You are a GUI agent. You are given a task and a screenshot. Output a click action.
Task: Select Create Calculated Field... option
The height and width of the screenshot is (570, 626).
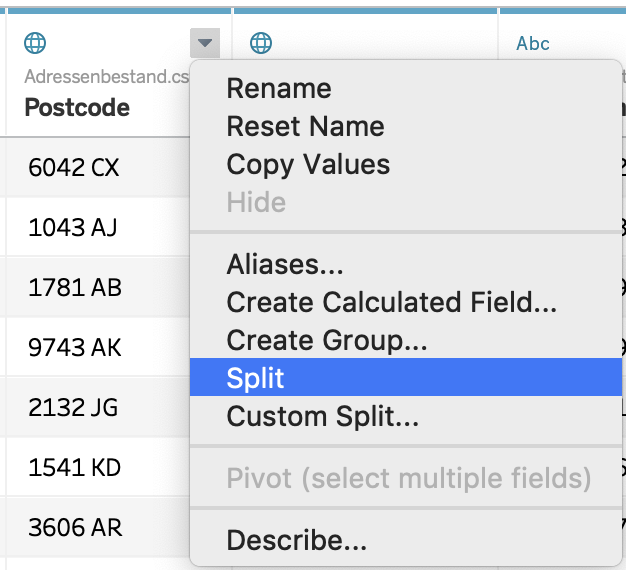391,302
